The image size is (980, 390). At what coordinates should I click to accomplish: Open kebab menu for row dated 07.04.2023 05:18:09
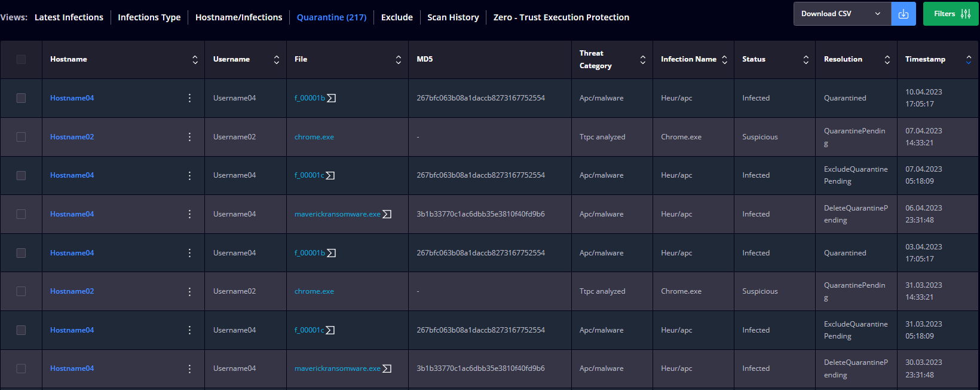[190, 175]
